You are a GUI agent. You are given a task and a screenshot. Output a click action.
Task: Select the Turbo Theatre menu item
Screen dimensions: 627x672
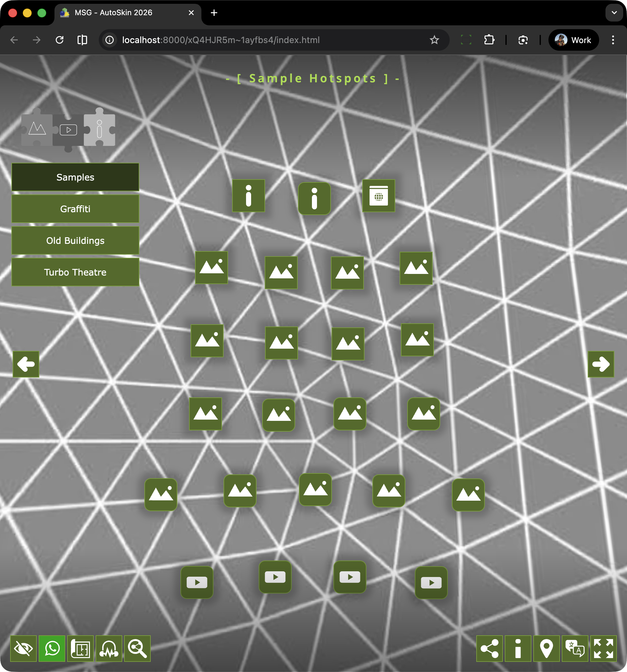(75, 272)
